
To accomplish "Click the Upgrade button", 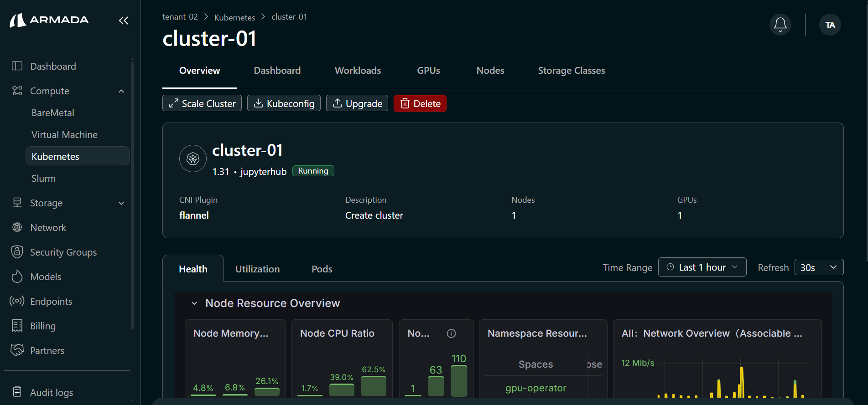I will tap(357, 103).
